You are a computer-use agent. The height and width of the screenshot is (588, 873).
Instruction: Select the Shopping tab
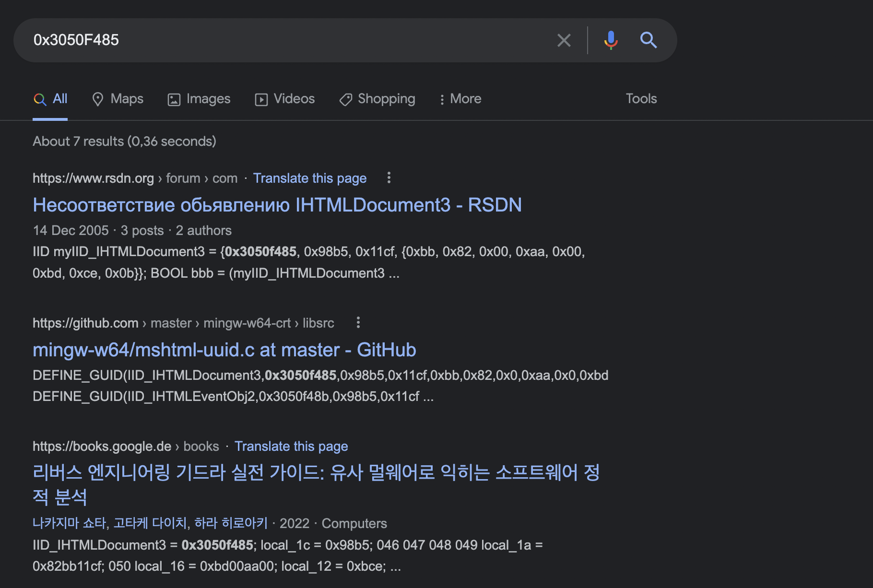pos(378,99)
